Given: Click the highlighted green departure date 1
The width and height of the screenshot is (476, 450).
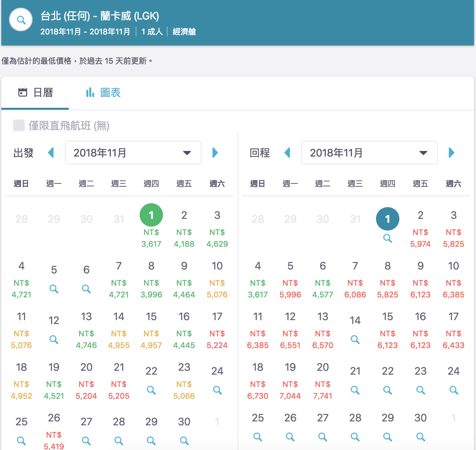Looking at the screenshot, I should [x=151, y=215].
